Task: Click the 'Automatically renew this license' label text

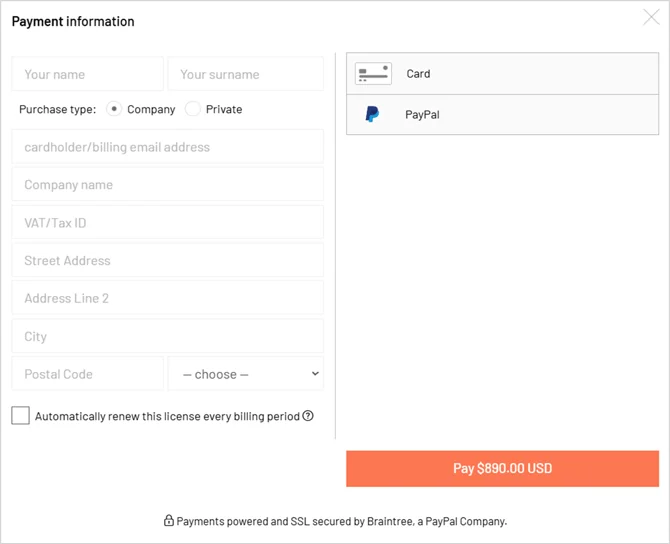Action: pyautogui.click(x=168, y=416)
